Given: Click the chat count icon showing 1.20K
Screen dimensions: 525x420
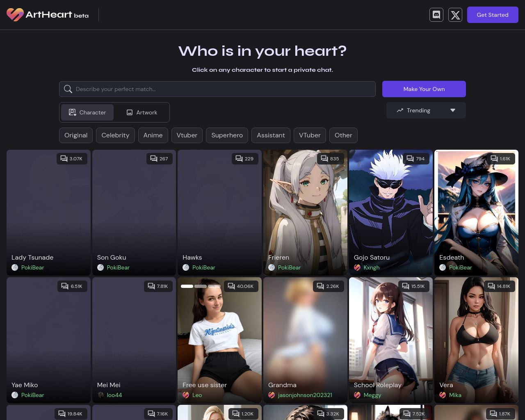Looking at the screenshot, I should point(236,413).
